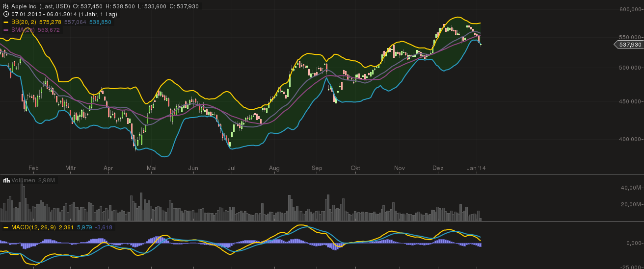
Task: Click the low price L: 533,600
Action: tap(153, 6)
